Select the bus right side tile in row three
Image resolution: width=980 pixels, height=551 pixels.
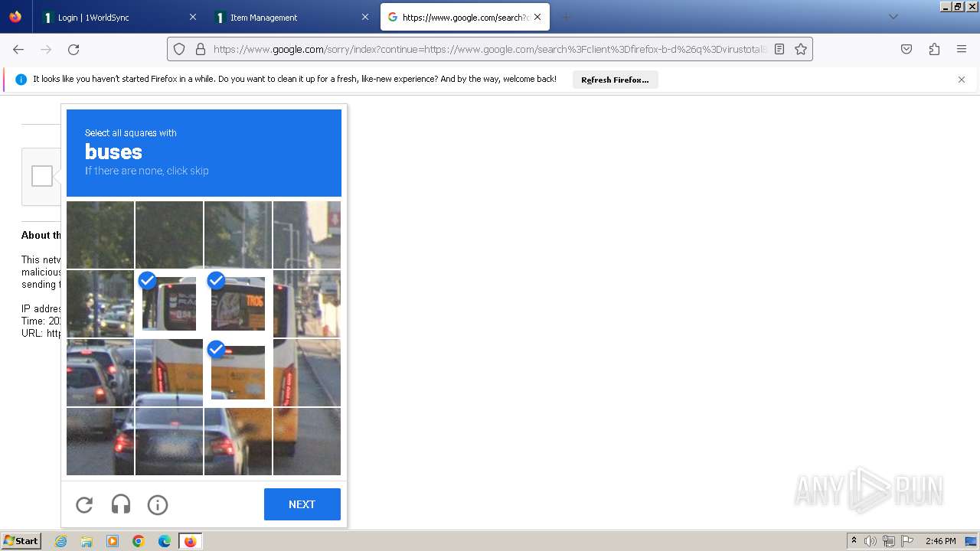(307, 373)
